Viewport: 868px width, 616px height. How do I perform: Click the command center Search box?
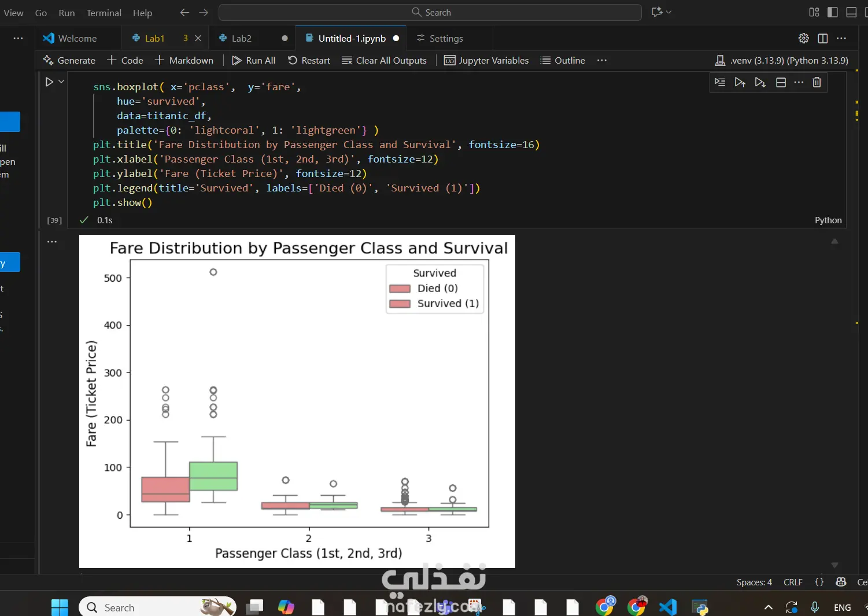tap(430, 12)
